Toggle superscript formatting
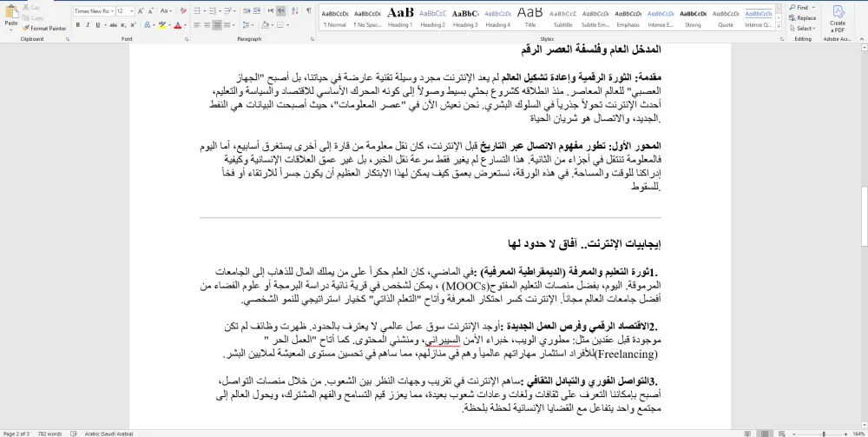 (x=134, y=25)
